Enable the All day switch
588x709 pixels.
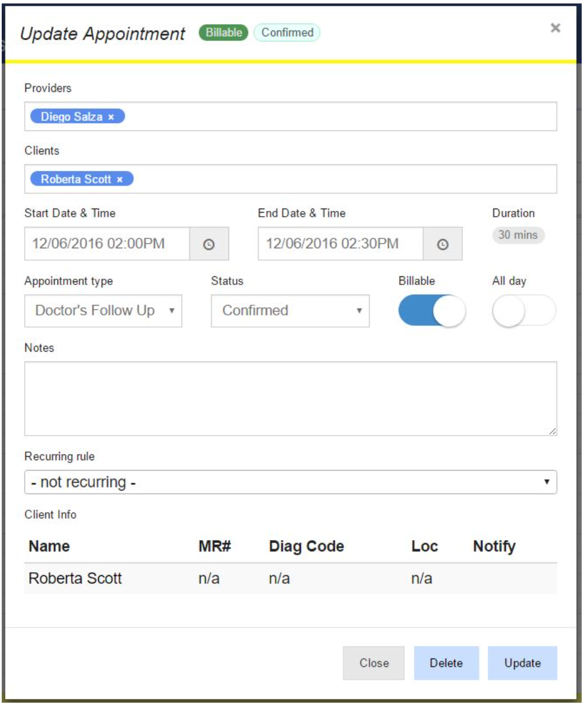point(524,311)
